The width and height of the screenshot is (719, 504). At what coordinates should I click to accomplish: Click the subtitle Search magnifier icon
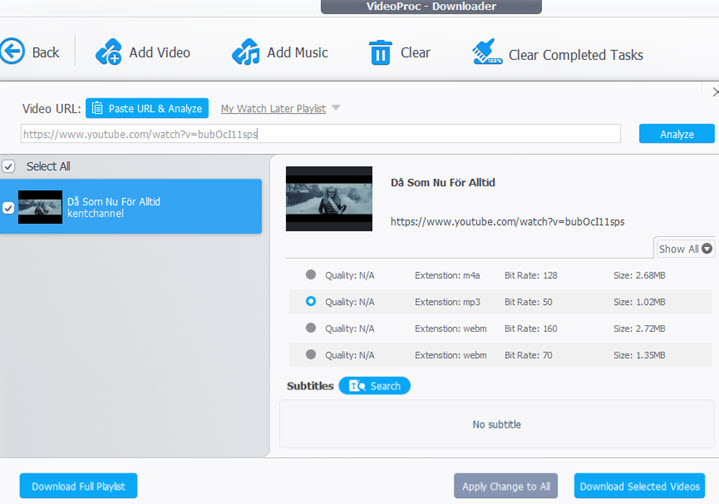point(355,386)
